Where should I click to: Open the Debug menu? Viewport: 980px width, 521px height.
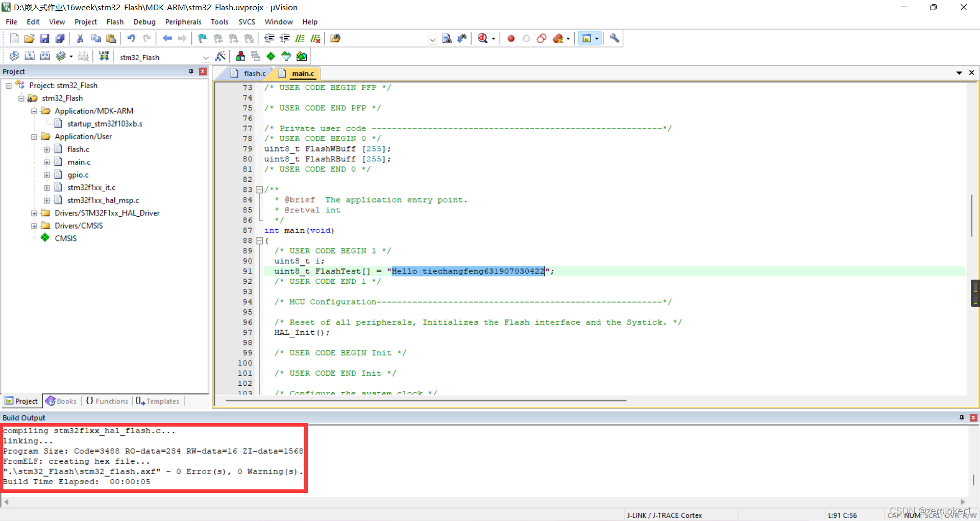pos(144,22)
